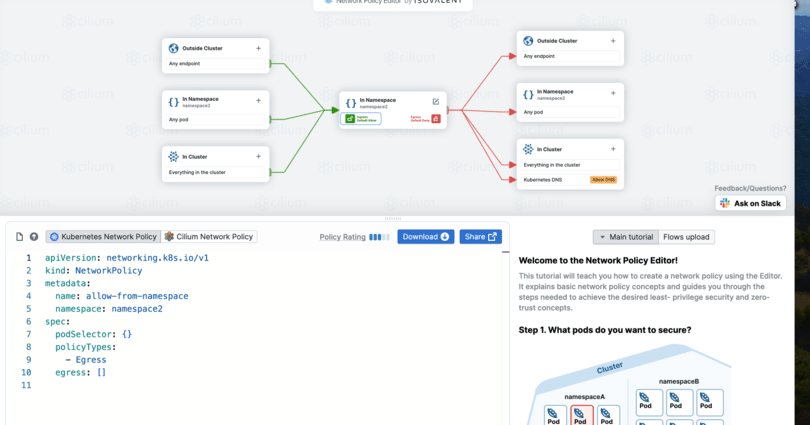Click the globe icon on ingress Outside Cluster card
The width and height of the screenshot is (810, 425).
point(174,48)
